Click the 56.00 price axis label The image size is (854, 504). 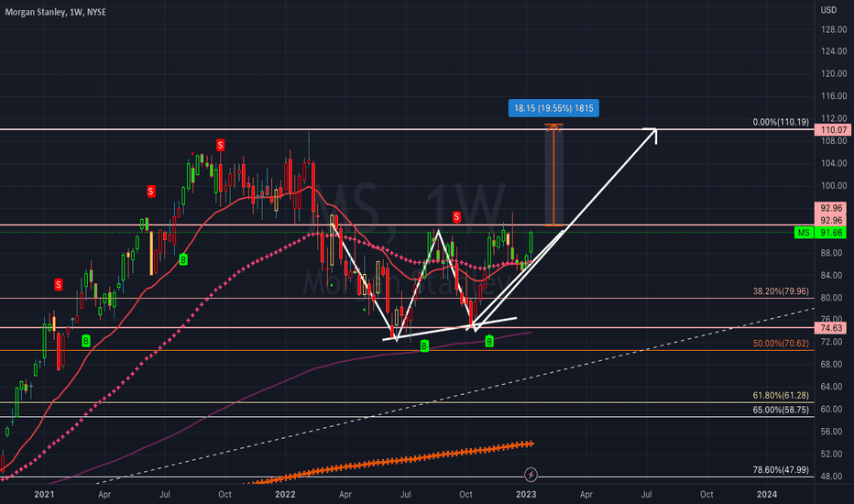tap(834, 431)
